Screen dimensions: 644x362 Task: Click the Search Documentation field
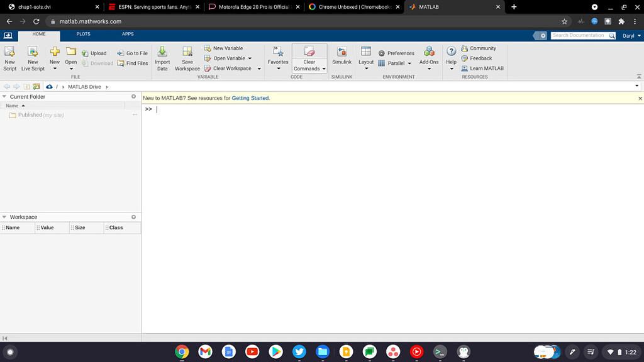pyautogui.click(x=580, y=35)
